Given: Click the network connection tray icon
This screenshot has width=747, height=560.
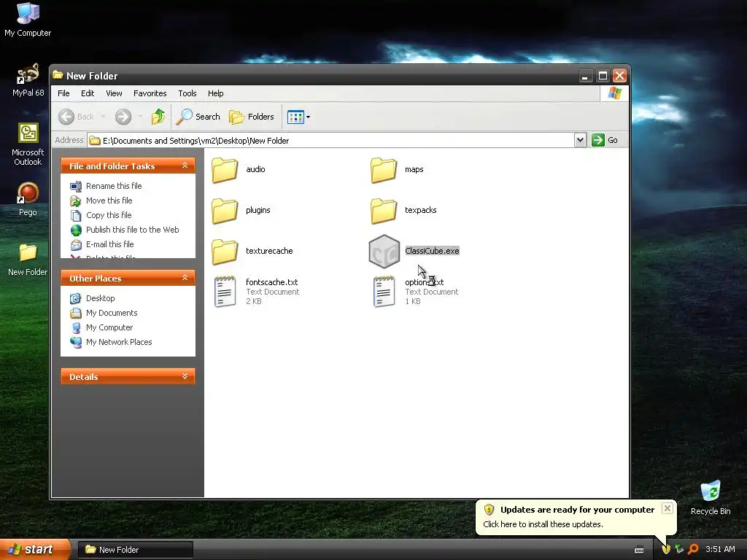Looking at the screenshot, I should click(679, 549).
